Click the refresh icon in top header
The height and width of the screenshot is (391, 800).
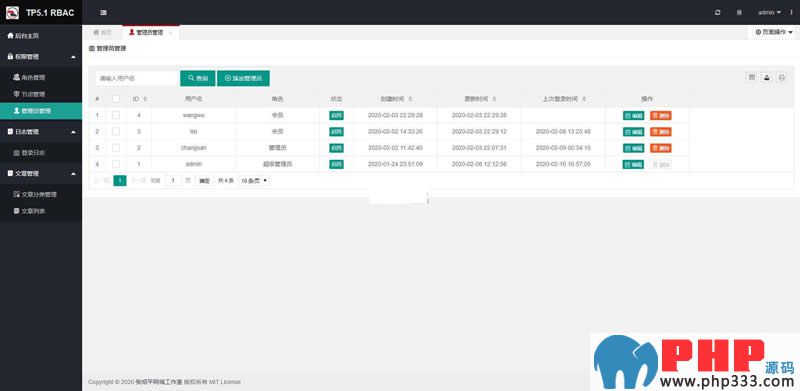pyautogui.click(x=718, y=12)
